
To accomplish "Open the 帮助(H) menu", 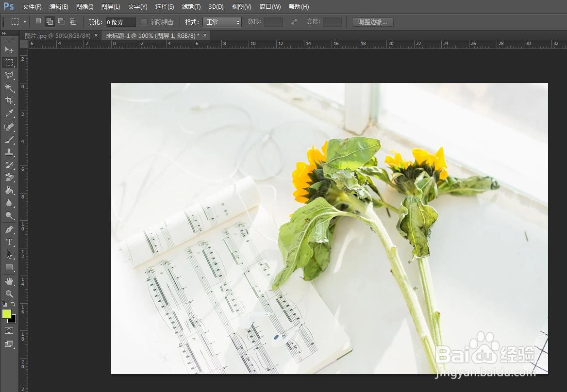I will pyautogui.click(x=299, y=6).
